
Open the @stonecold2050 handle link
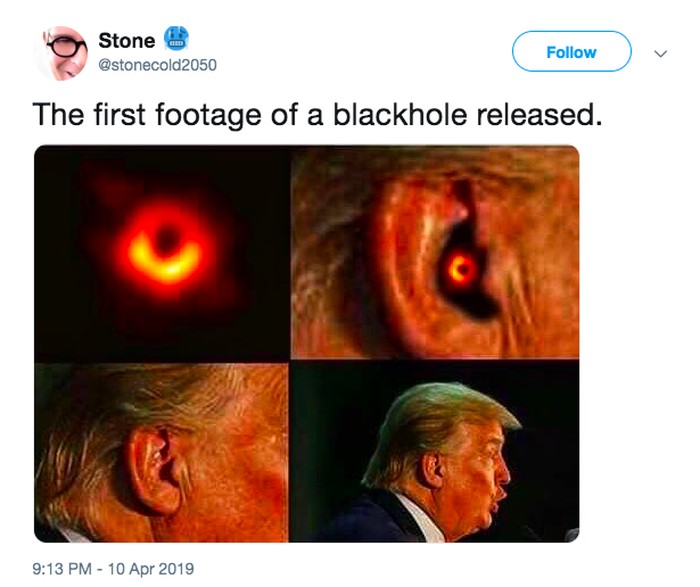pyautogui.click(x=157, y=66)
